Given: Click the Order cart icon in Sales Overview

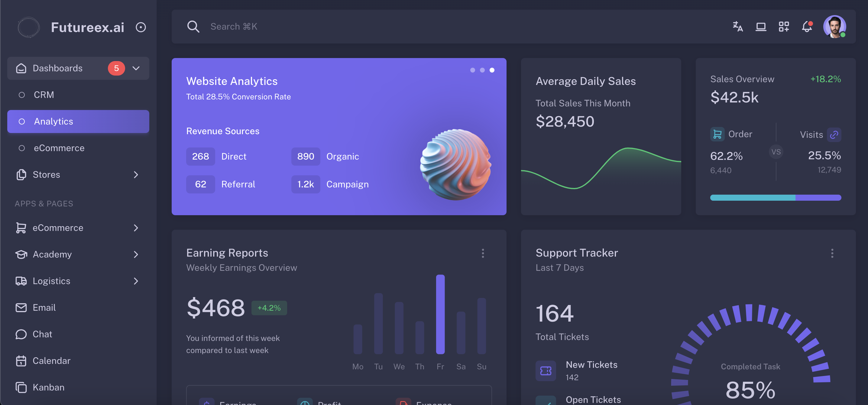Looking at the screenshot, I should [717, 134].
